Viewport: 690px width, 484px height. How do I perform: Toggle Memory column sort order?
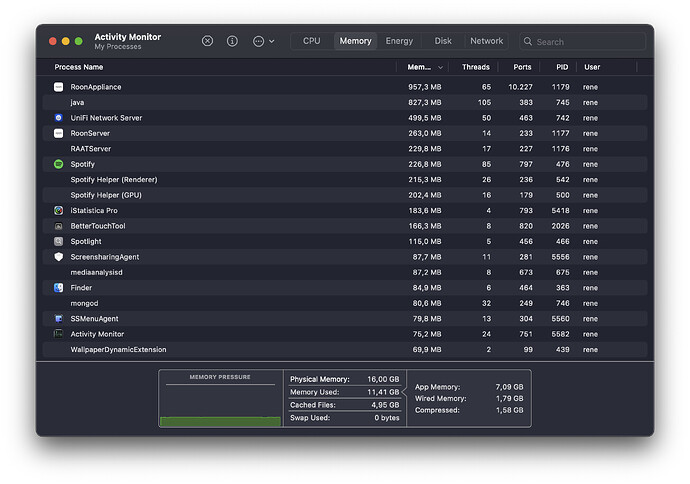point(424,67)
